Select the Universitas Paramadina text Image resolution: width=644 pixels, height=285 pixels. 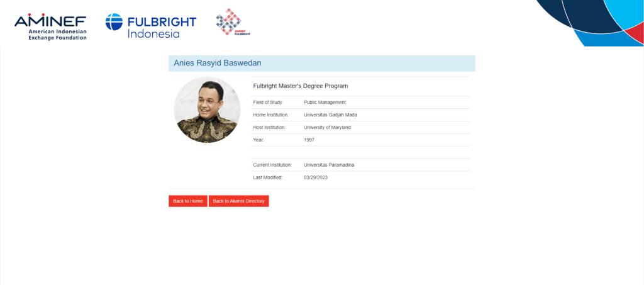click(329, 165)
